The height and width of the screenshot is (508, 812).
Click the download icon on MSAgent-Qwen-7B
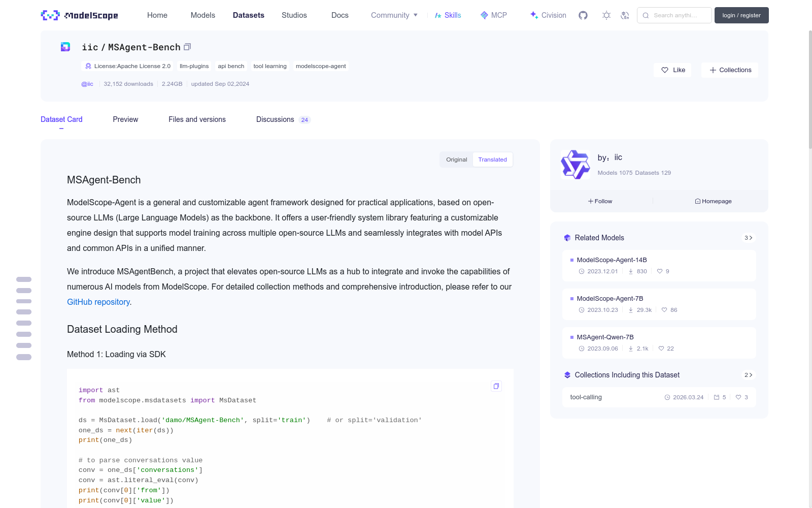[631, 348]
